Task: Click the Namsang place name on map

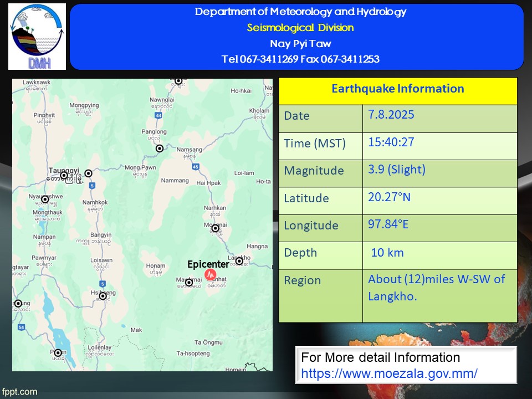Action: tap(189, 150)
